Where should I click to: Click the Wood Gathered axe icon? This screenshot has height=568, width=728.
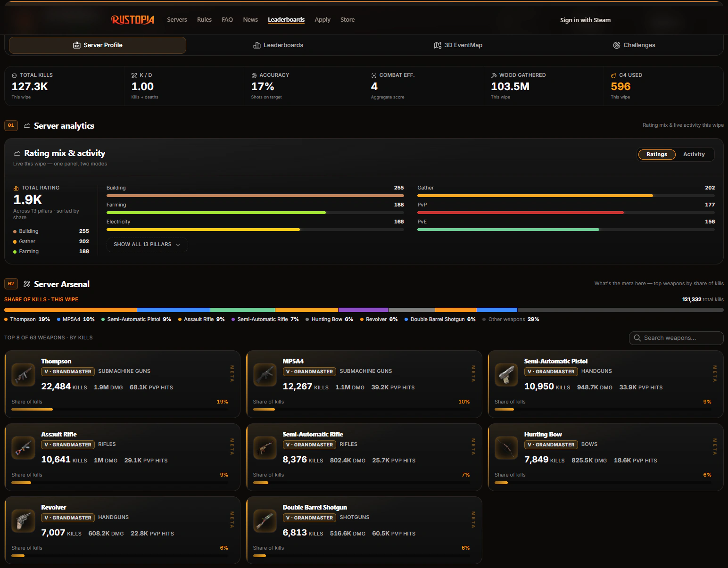pyautogui.click(x=494, y=75)
